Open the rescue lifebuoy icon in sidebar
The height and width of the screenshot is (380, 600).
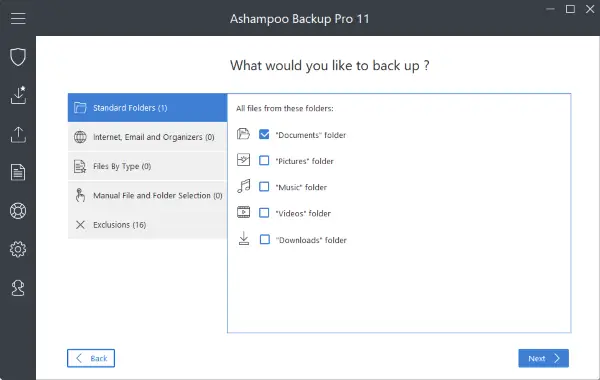[x=18, y=210]
